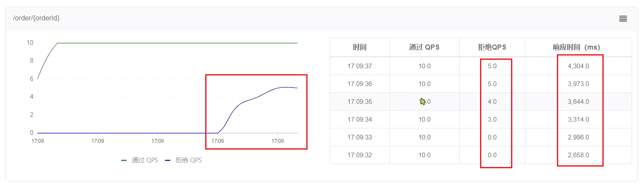Toggle the blue 拒绝 QPS legend item

pyautogui.click(x=184, y=160)
